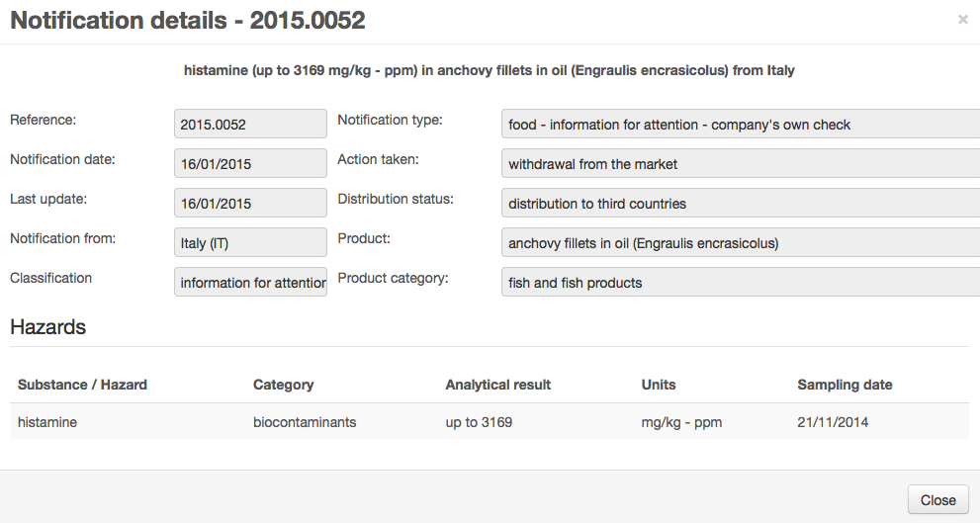Screen dimensions: 980x523
Task: Click the Last update date field
Action: [250, 204]
